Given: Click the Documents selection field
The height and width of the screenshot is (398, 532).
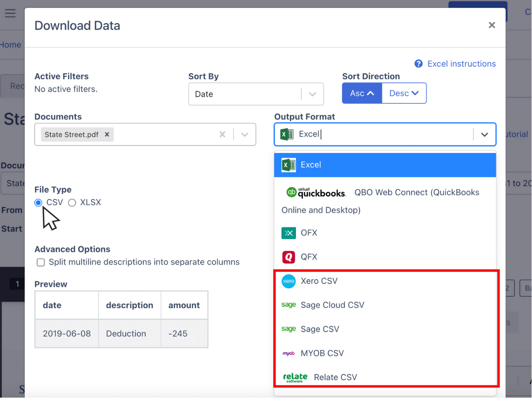Looking at the screenshot, I should click(x=145, y=134).
